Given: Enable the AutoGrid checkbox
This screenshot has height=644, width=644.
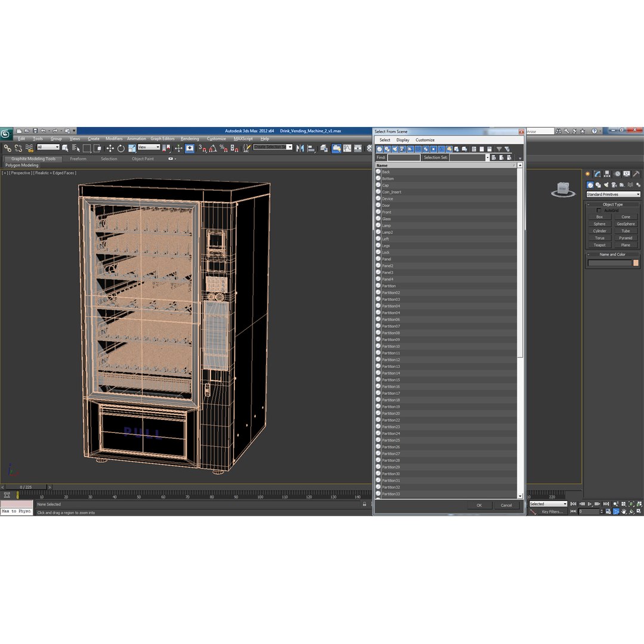Looking at the screenshot, I should tap(599, 210).
